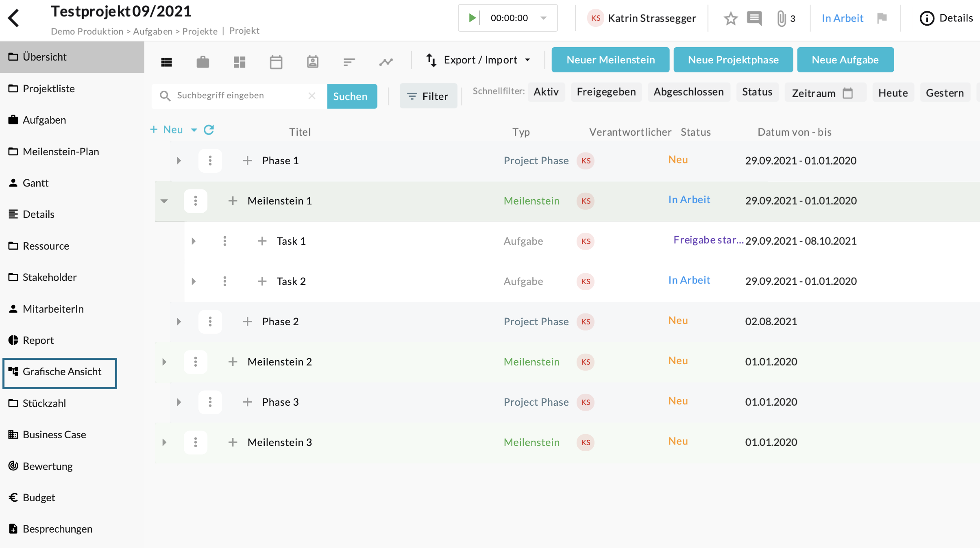Start the timer play button
The width and height of the screenshot is (980, 548).
click(x=472, y=18)
